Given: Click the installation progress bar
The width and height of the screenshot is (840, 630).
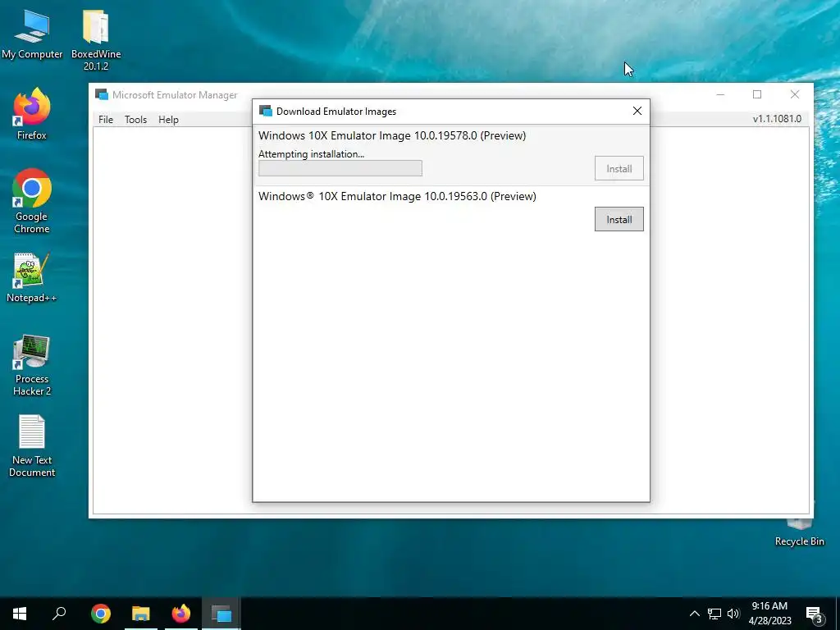Looking at the screenshot, I should pos(340,168).
